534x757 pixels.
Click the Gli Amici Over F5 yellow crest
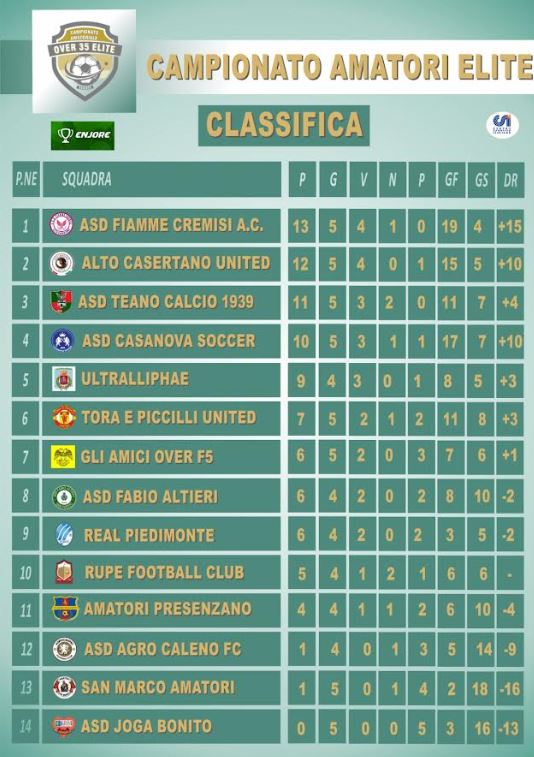pyautogui.click(x=63, y=457)
